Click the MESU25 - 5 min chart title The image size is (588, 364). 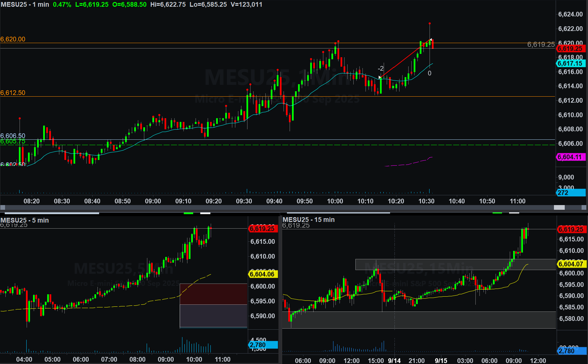25,220
